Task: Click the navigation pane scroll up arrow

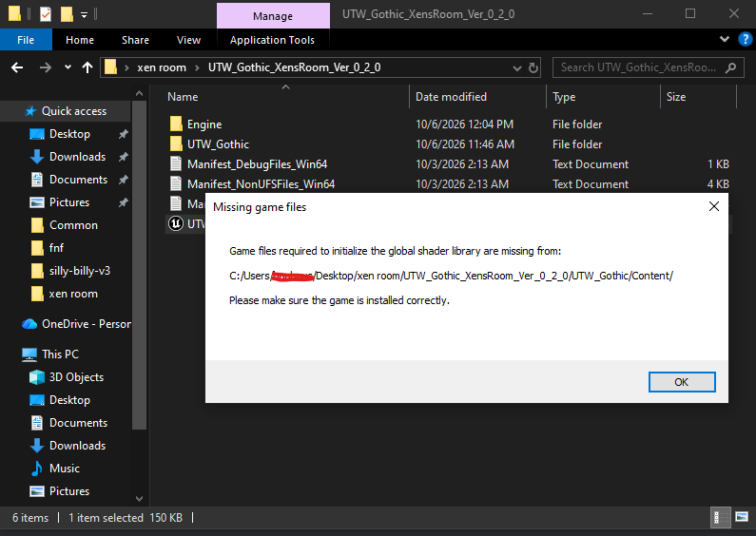Action: (140, 93)
